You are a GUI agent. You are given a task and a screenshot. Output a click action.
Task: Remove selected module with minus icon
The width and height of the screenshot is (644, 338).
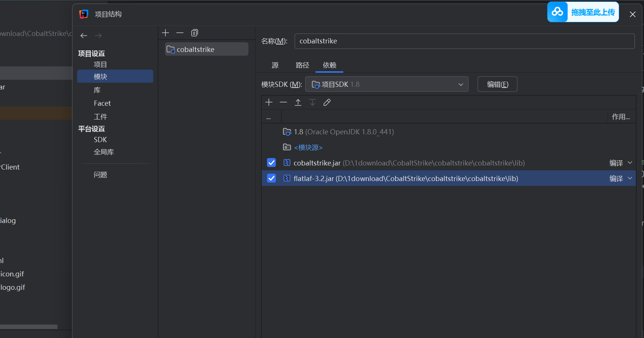[180, 33]
